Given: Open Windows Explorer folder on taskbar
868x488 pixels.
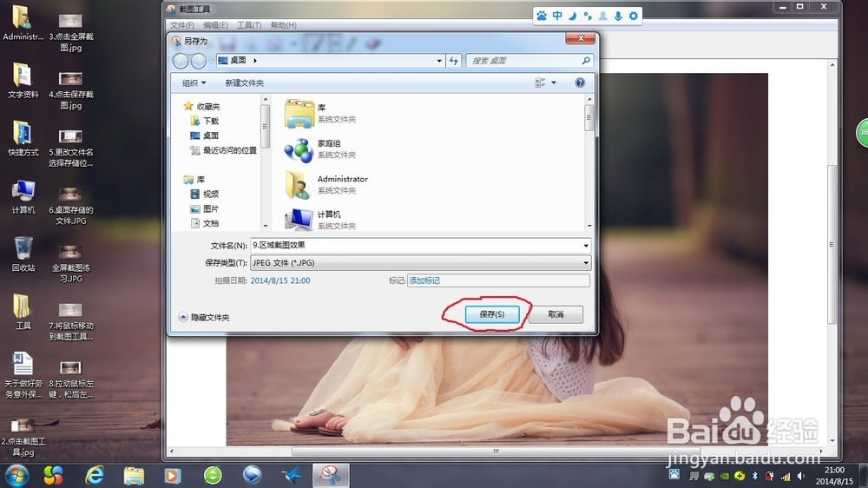Looking at the screenshot, I should (134, 475).
